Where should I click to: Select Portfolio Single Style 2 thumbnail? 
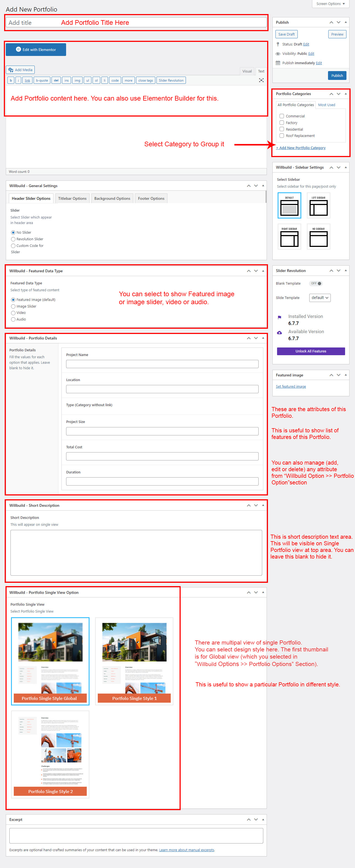click(x=50, y=754)
